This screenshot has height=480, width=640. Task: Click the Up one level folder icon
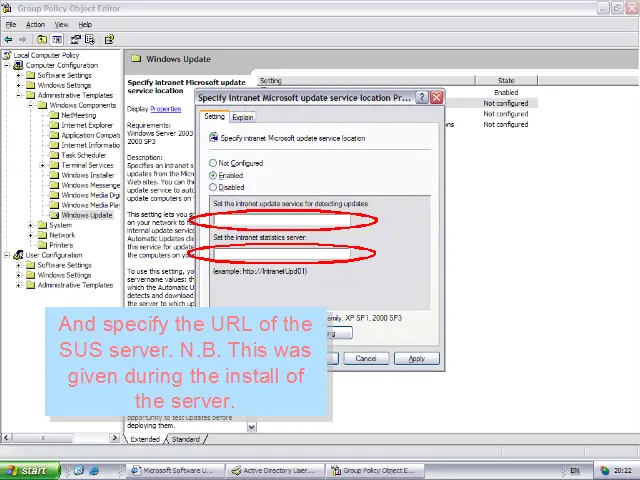point(42,40)
